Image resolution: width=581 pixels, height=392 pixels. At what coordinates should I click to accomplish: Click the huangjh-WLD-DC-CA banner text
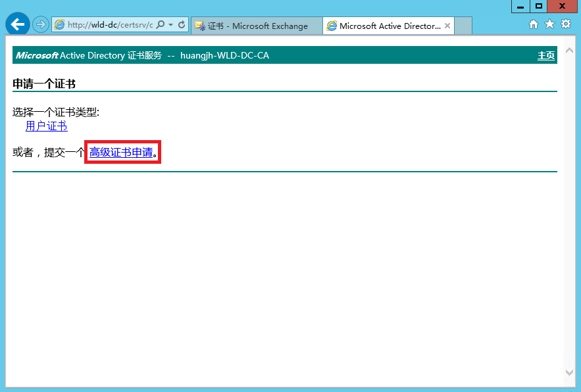click(224, 55)
